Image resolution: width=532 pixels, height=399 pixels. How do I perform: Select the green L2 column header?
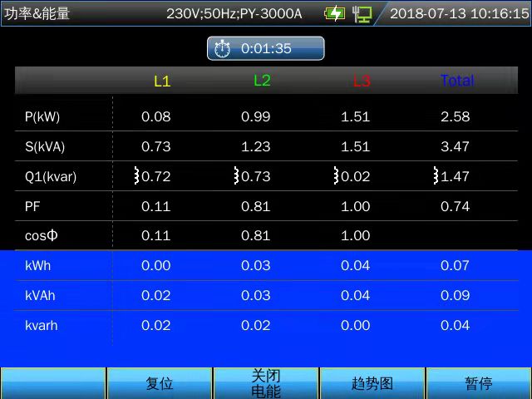click(262, 81)
